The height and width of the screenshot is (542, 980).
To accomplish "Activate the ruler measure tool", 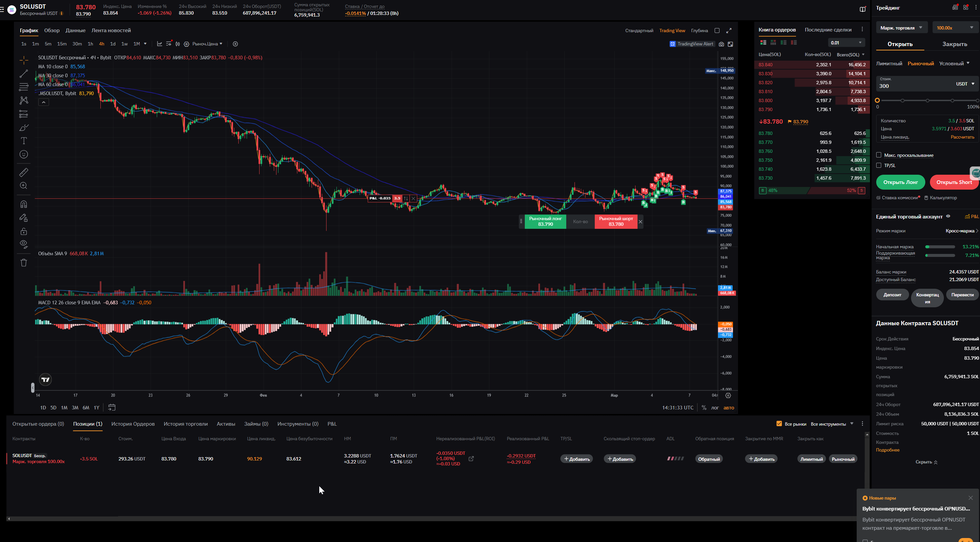I will click(x=24, y=172).
